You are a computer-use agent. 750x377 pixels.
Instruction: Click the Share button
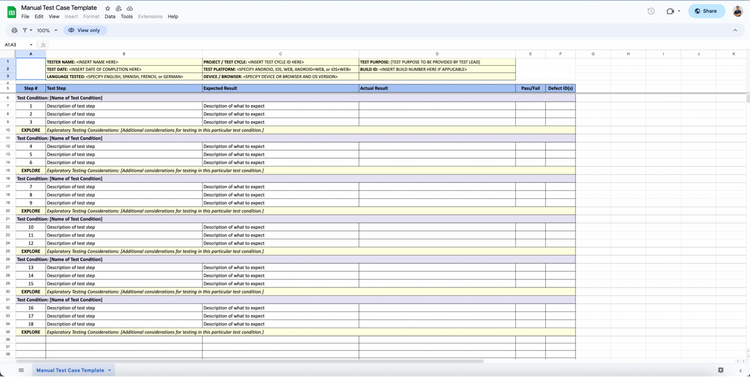tap(706, 11)
